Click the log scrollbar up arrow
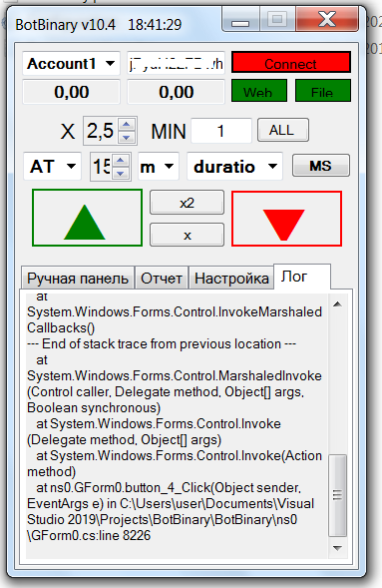382x588 pixels. click(337, 304)
